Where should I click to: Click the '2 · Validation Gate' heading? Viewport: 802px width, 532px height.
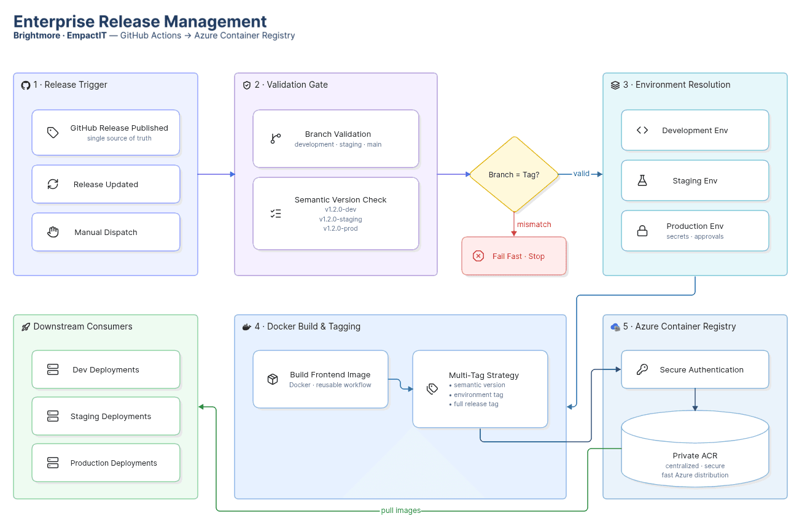pyautogui.click(x=291, y=85)
